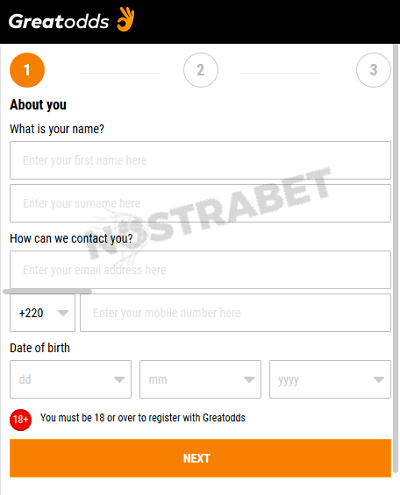Click the email address input field
The image size is (400, 495).
[200, 270]
